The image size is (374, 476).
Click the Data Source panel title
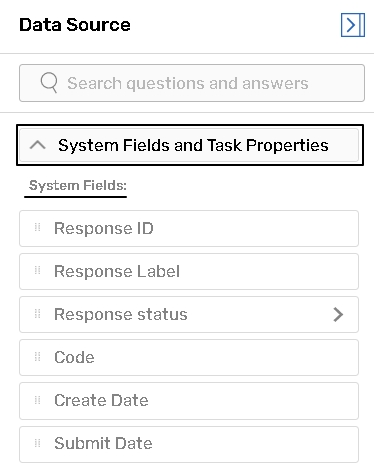tap(75, 25)
